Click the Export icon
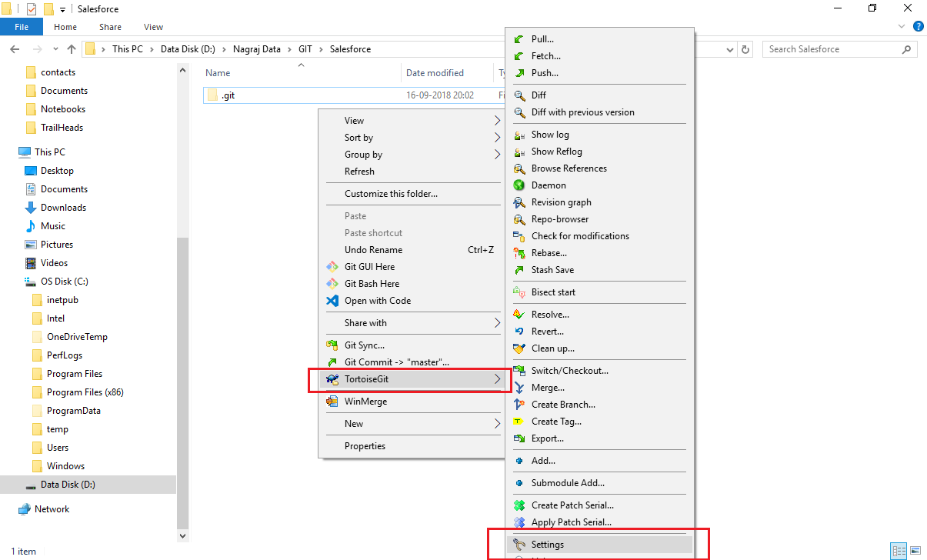927x560 pixels. coord(519,438)
